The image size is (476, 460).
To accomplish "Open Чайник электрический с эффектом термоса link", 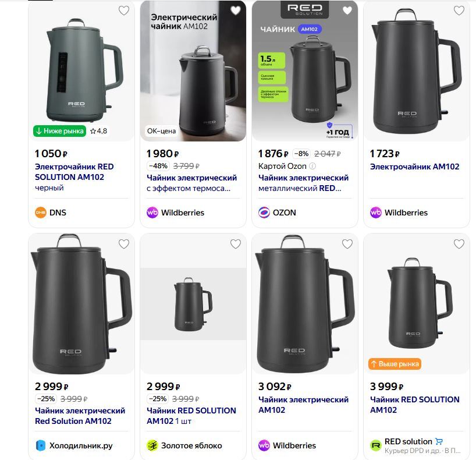I will point(191,183).
